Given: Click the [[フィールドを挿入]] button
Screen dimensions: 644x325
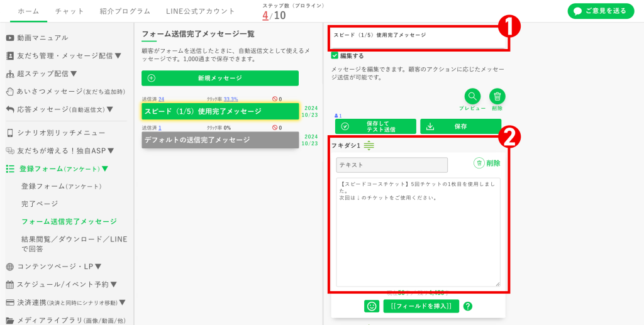Looking at the screenshot, I should coord(421,306).
